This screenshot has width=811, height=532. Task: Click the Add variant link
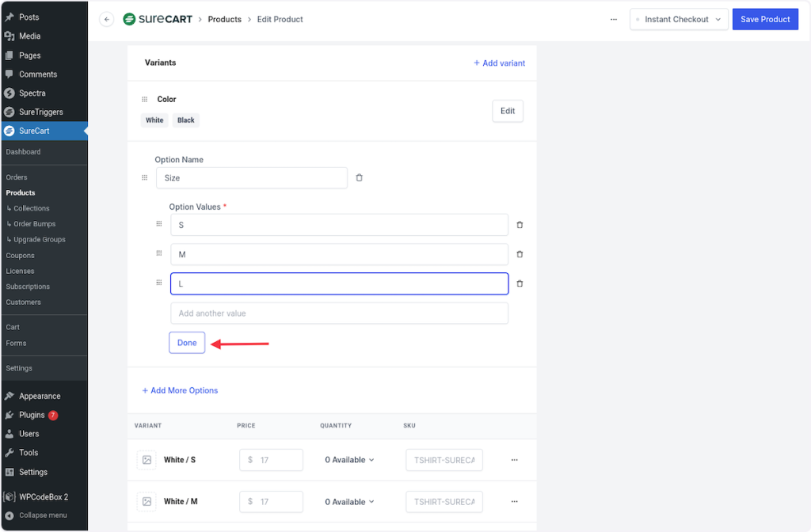pos(499,63)
